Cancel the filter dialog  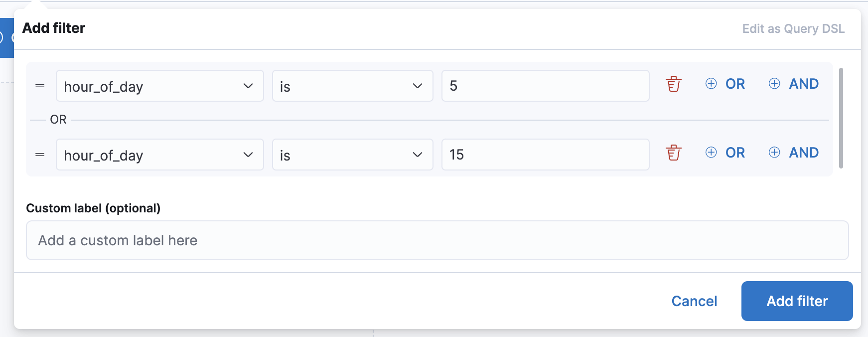tap(695, 301)
